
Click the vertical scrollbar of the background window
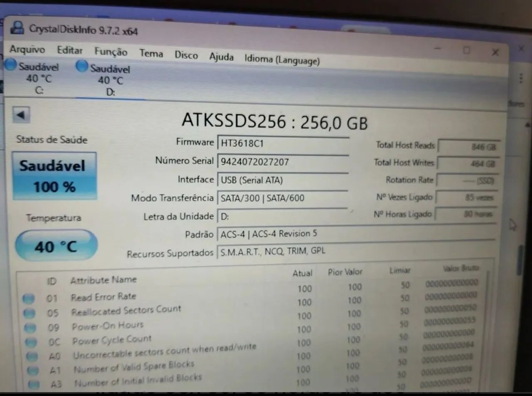(520, 260)
